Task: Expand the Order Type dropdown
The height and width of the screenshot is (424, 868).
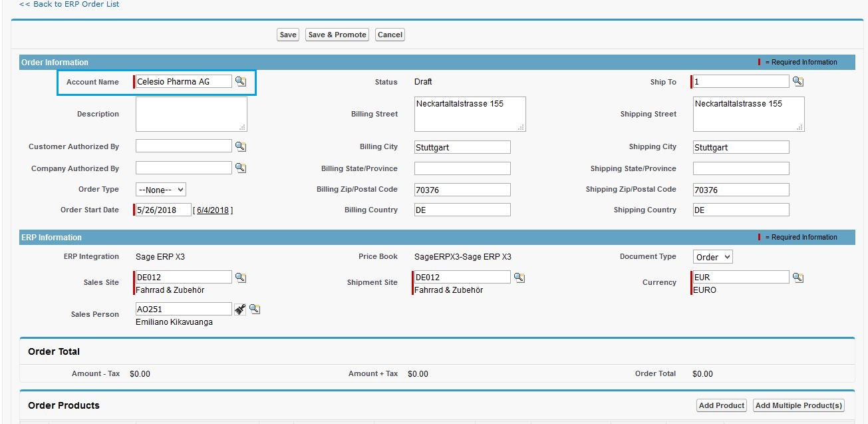Action: tap(160, 190)
